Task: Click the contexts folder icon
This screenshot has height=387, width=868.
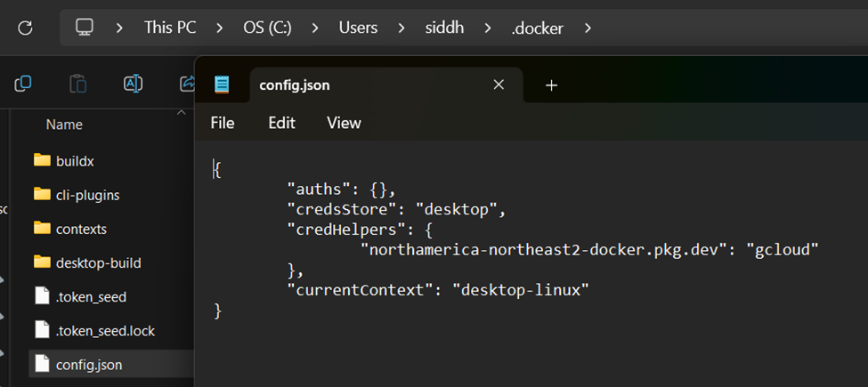Action: [x=42, y=228]
